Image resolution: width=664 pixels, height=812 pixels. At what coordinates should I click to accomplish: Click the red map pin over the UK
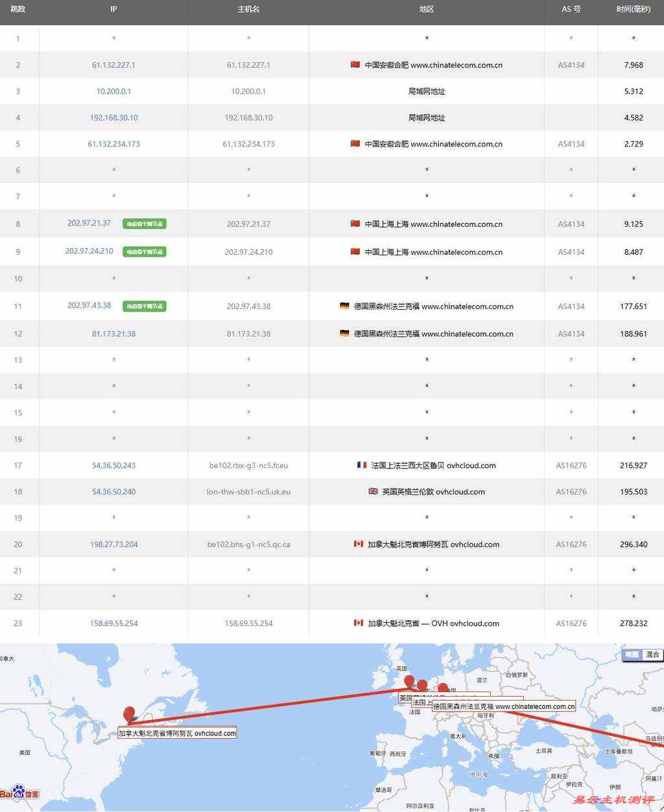(x=409, y=682)
